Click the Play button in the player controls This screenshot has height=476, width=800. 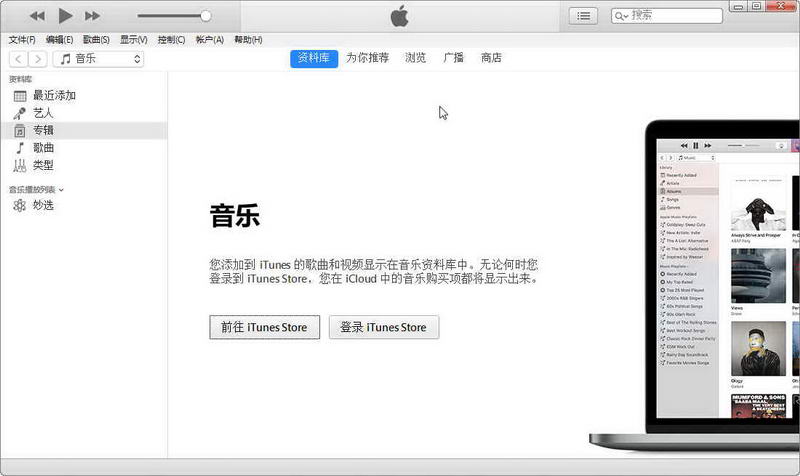tap(65, 15)
